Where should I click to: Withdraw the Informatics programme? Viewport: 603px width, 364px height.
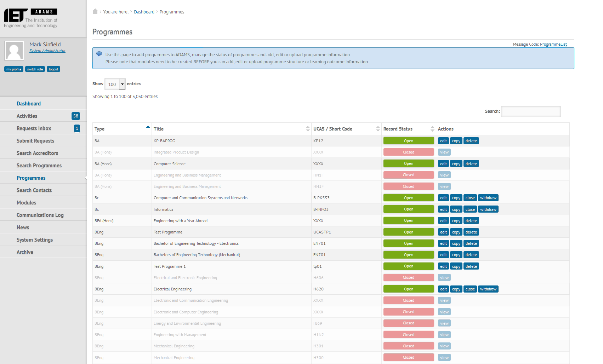488,209
